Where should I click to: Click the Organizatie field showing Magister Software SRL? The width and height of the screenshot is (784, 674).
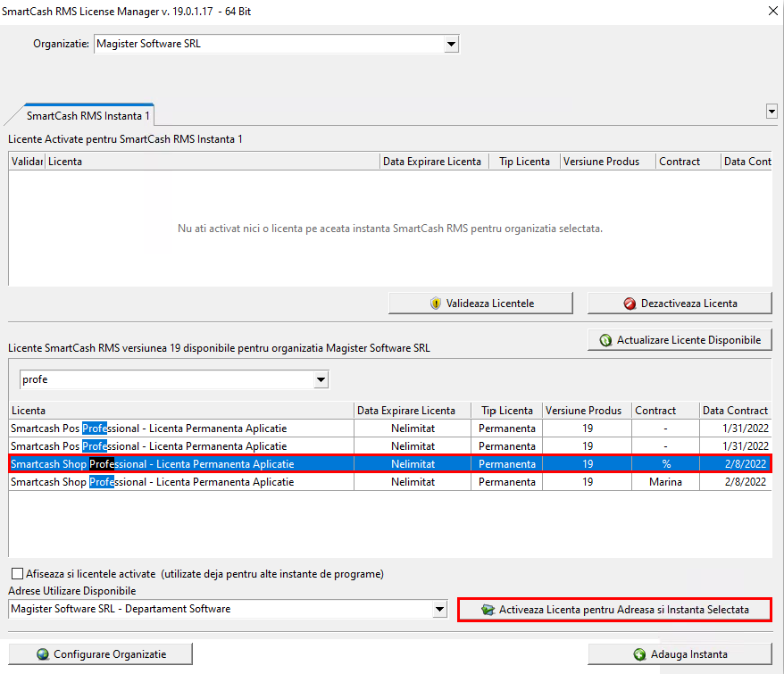pyautogui.click(x=269, y=44)
